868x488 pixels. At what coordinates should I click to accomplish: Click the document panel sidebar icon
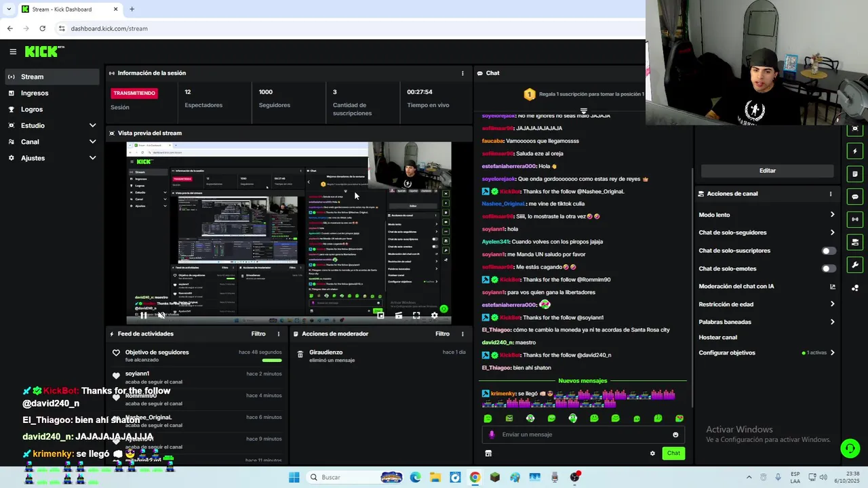click(855, 174)
